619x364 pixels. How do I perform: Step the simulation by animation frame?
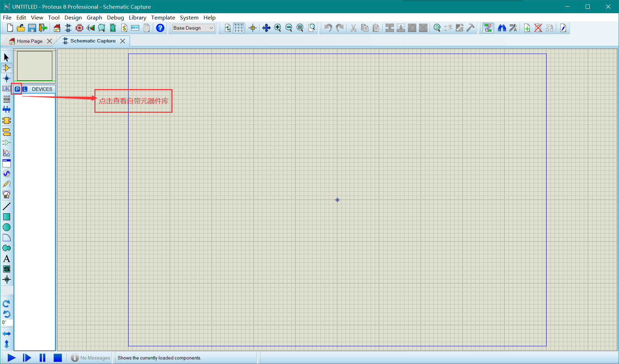pos(27,358)
